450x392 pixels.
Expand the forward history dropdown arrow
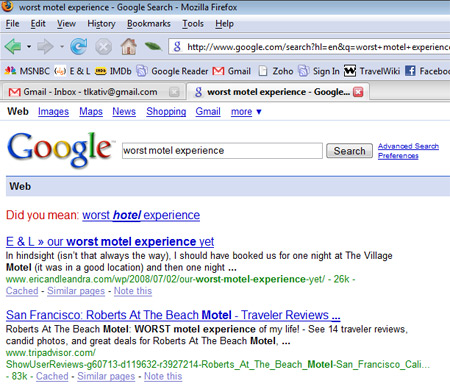(62, 47)
